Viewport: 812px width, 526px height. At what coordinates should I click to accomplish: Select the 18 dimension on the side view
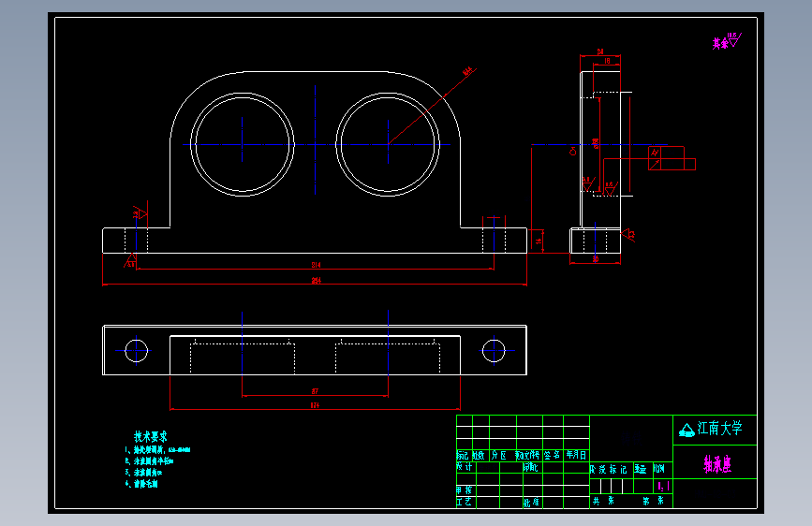608,61
